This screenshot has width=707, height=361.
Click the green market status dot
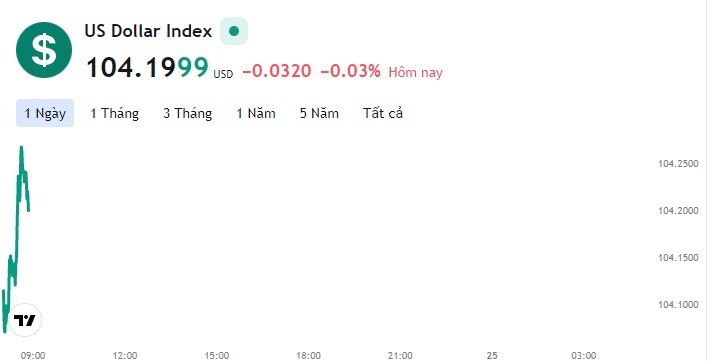click(234, 31)
